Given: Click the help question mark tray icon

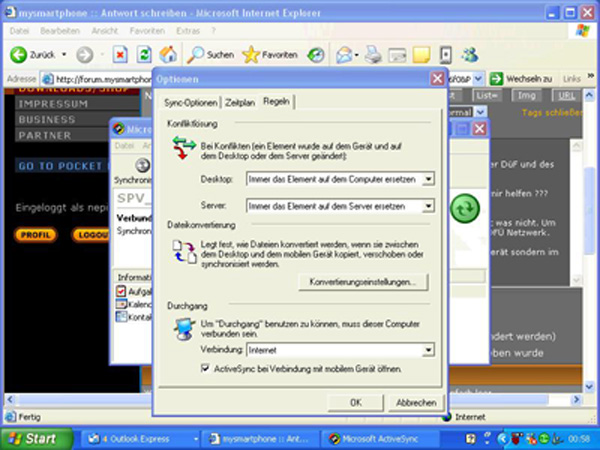Looking at the screenshot, I should (x=471, y=439).
